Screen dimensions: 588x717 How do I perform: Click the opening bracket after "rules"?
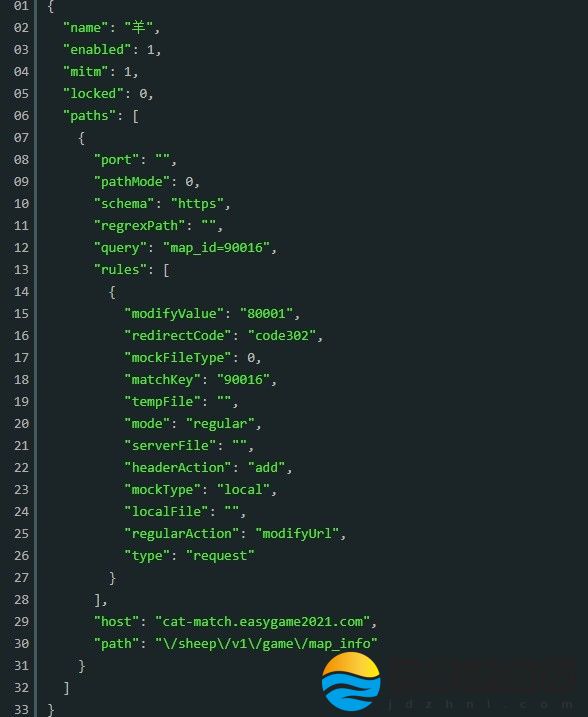(166, 270)
